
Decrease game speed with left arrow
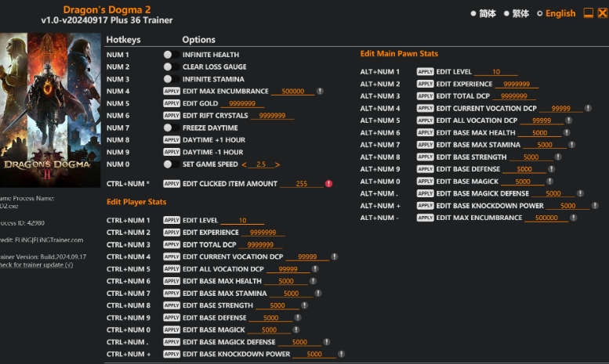[244, 164]
